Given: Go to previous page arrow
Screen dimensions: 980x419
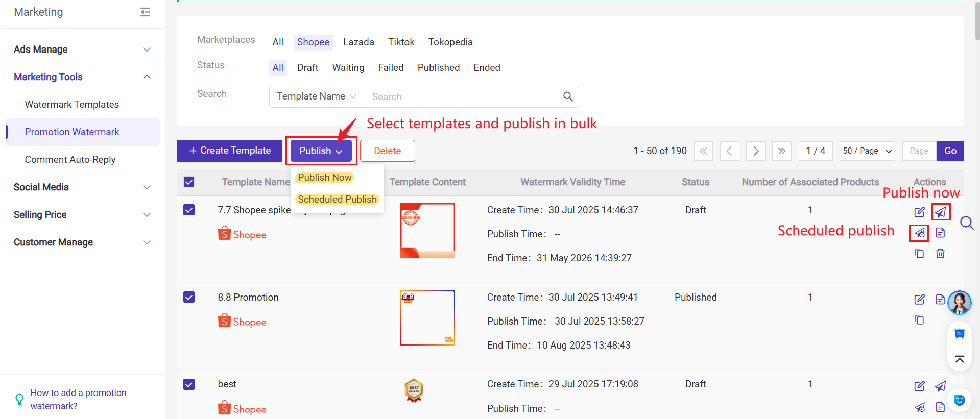Looking at the screenshot, I should pos(729,151).
